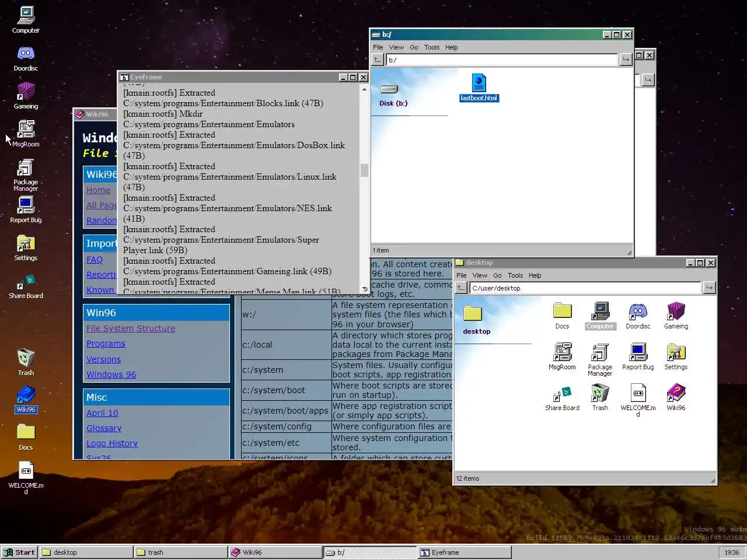Viewport: 747px width, 560px height.
Task: Follow the Programs link in Wiki96
Action: [x=106, y=344]
